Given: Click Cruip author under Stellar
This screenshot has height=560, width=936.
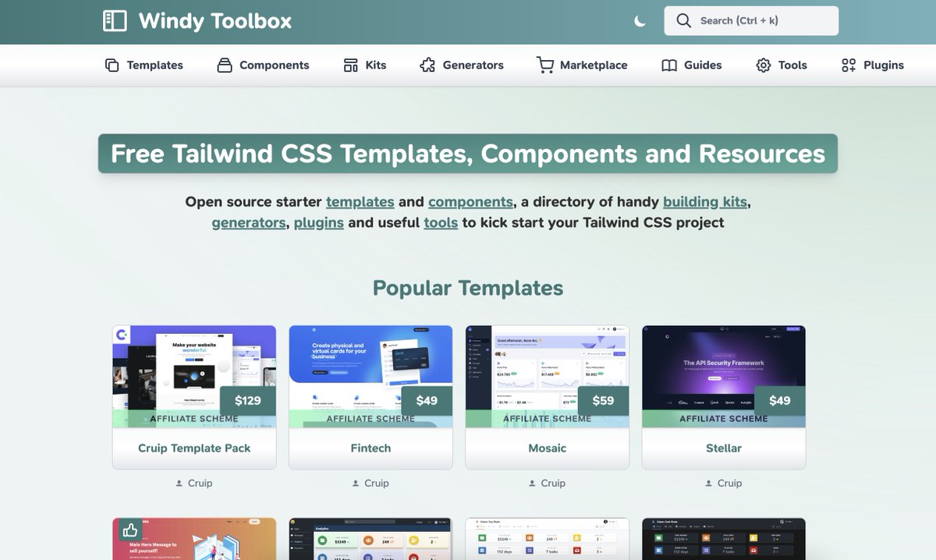Looking at the screenshot, I should coord(729,484).
